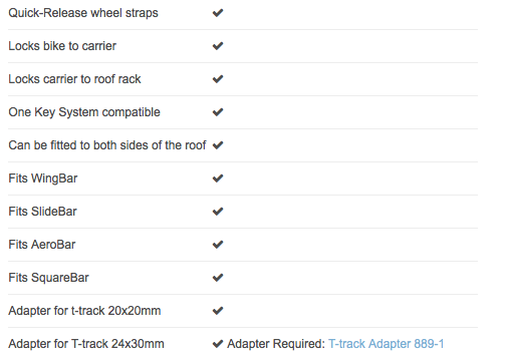Click the checkmark beside Fits SquareBar
The image size is (505, 360).
click(x=218, y=278)
